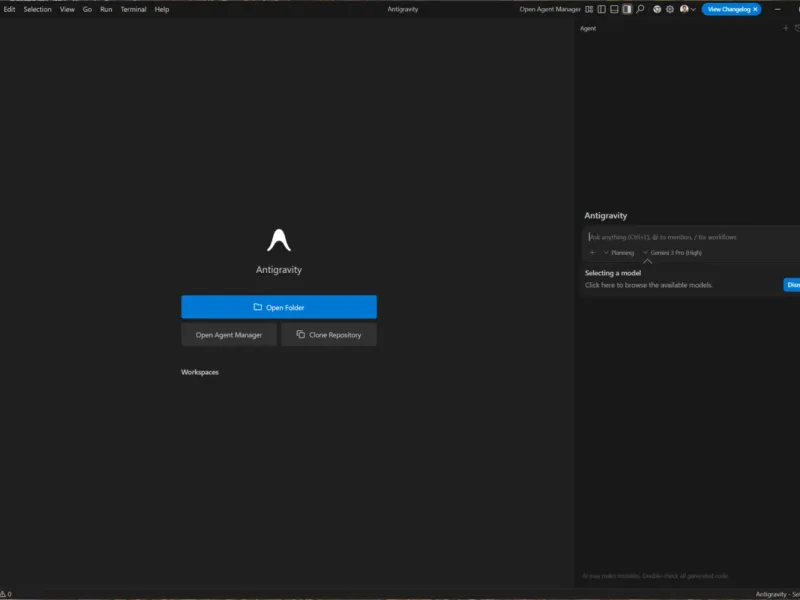Minimize the Antigravity window
This screenshot has width=800, height=600.
tap(778, 9)
